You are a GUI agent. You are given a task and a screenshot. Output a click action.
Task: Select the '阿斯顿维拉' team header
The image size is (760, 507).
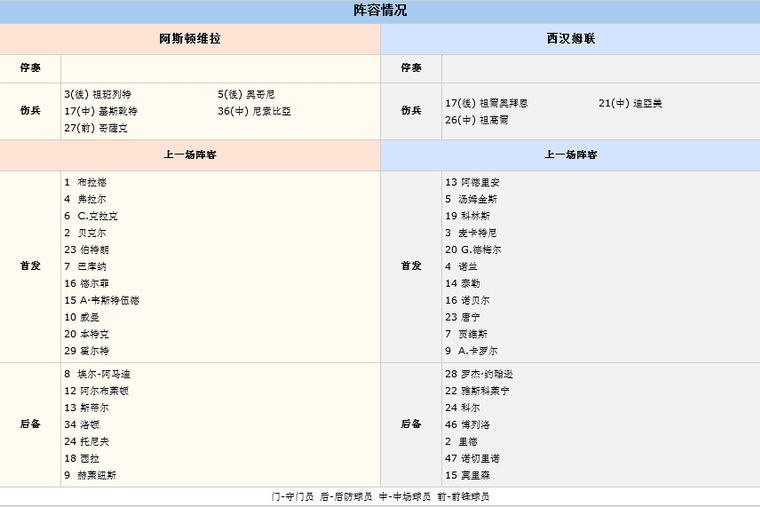[190, 39]
